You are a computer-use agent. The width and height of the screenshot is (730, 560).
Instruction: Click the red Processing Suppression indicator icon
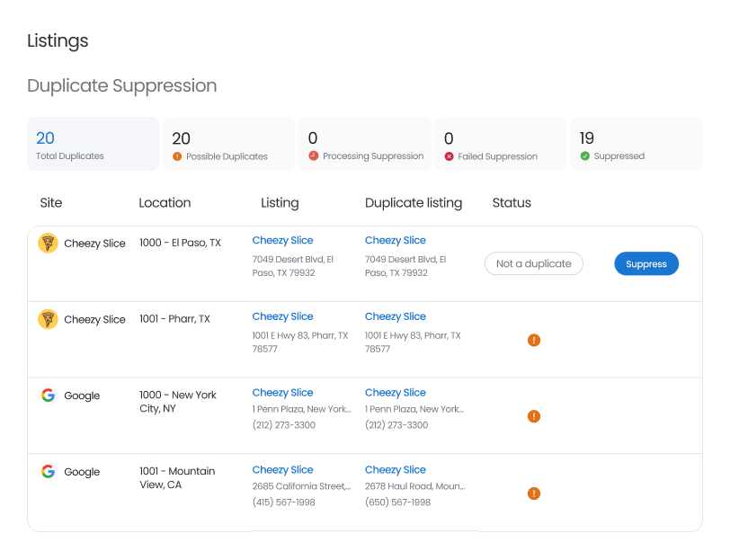click(312, 155)
